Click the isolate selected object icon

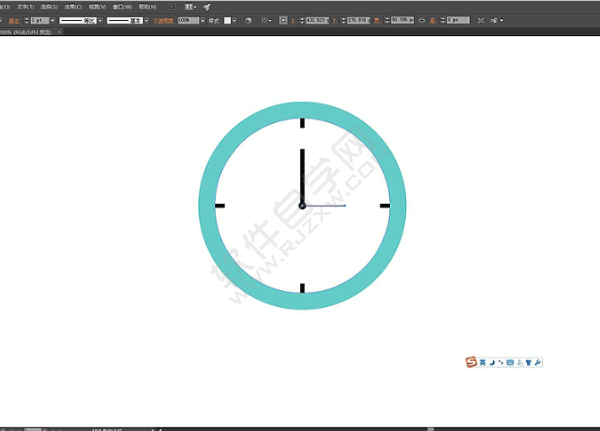[x=481, y=20]
